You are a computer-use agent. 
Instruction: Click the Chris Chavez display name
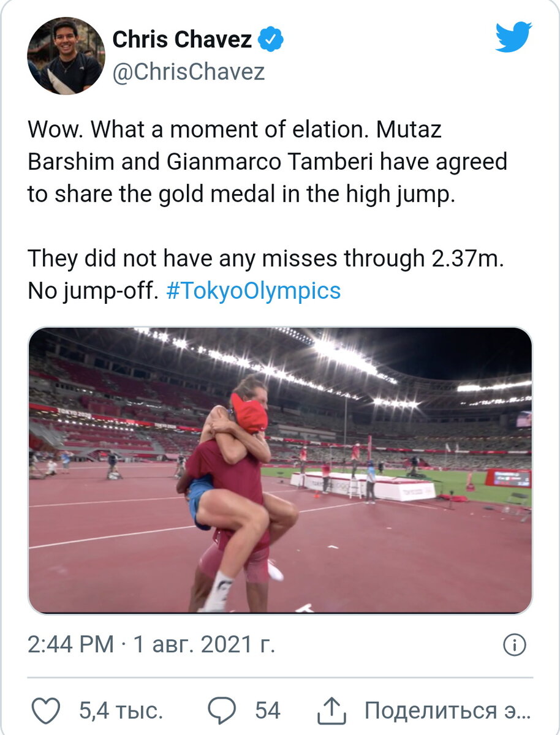(x=182, y=40)
